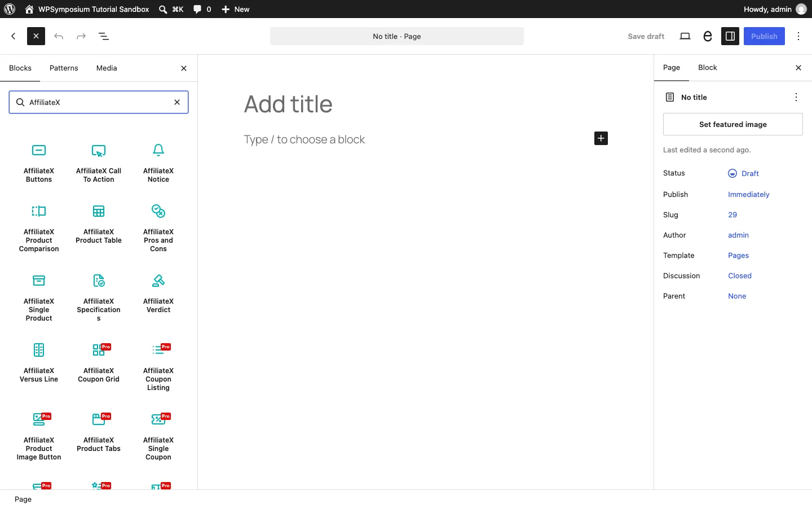Change the Draft status

click(744, 173)
